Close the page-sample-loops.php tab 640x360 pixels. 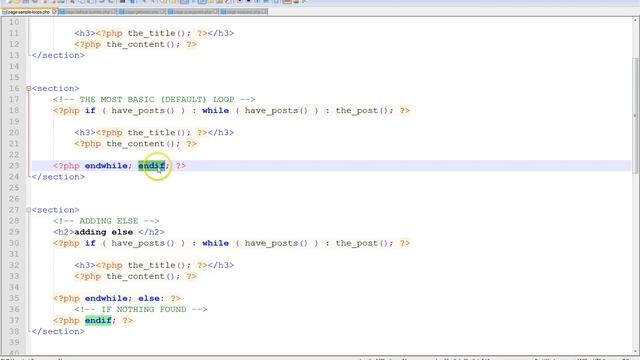coord(54,12)
